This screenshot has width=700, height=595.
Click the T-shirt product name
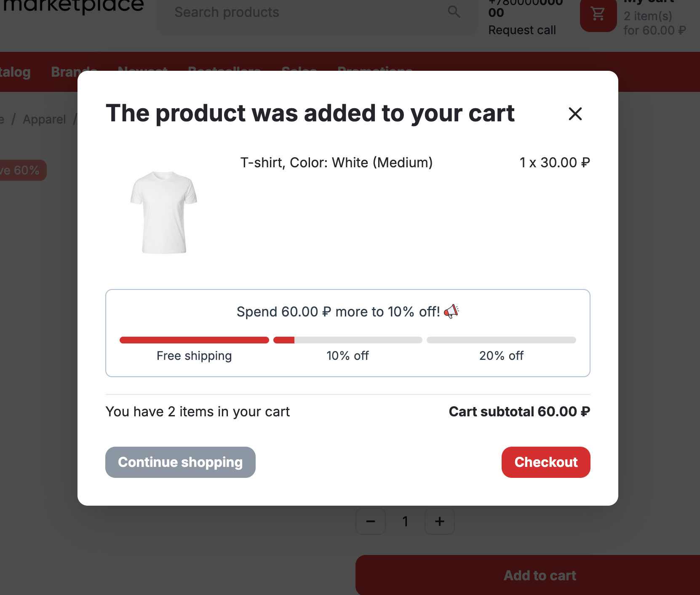(x=336, y=163)
